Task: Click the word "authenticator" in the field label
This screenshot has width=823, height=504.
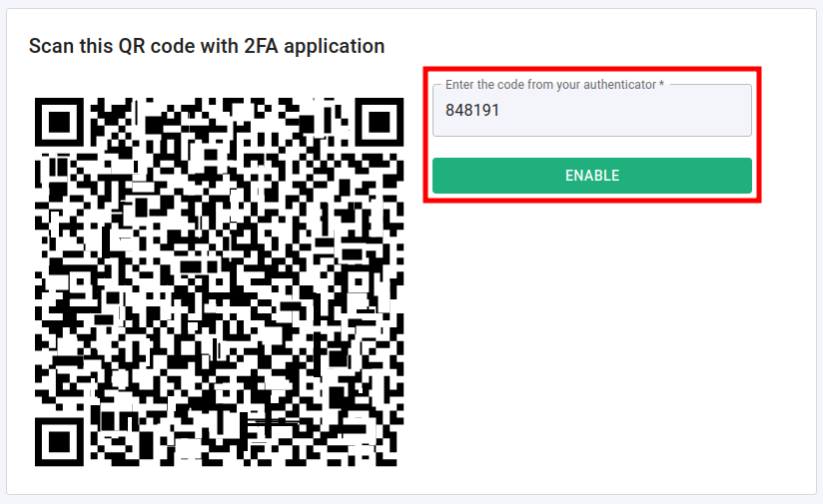Action: 618,85
